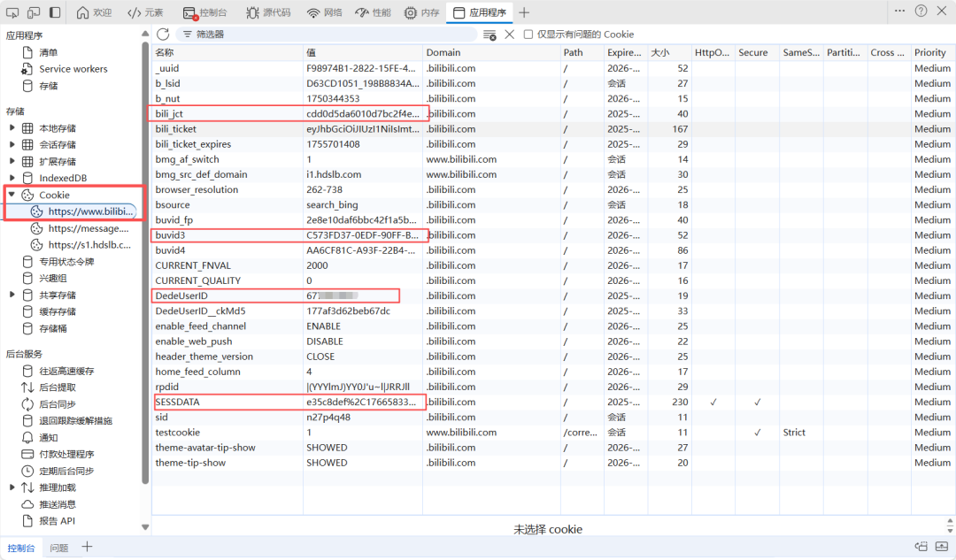Open 兴趣组 in sidebar

(53, 279)
